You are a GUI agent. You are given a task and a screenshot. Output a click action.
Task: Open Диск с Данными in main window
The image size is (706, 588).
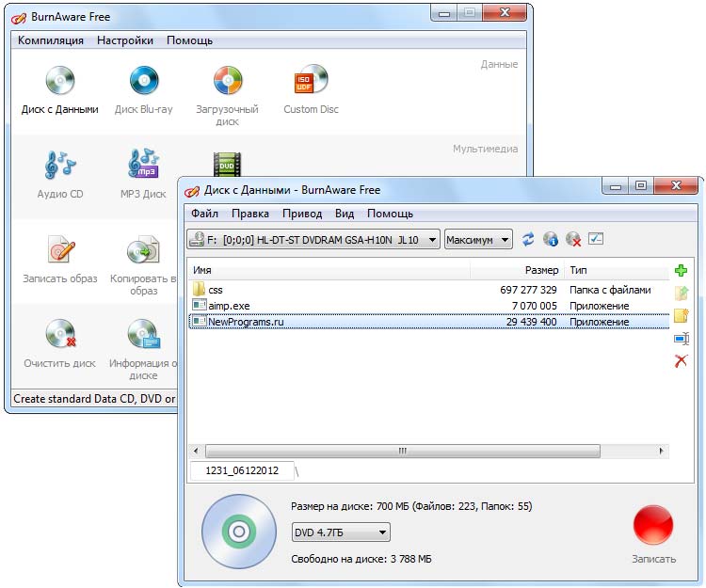tap(60, 90)
